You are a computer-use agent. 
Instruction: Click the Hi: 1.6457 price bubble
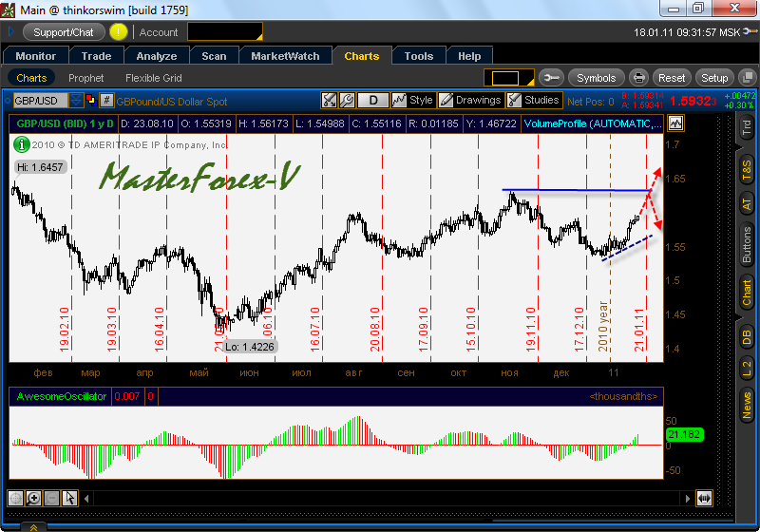point(40,167)
